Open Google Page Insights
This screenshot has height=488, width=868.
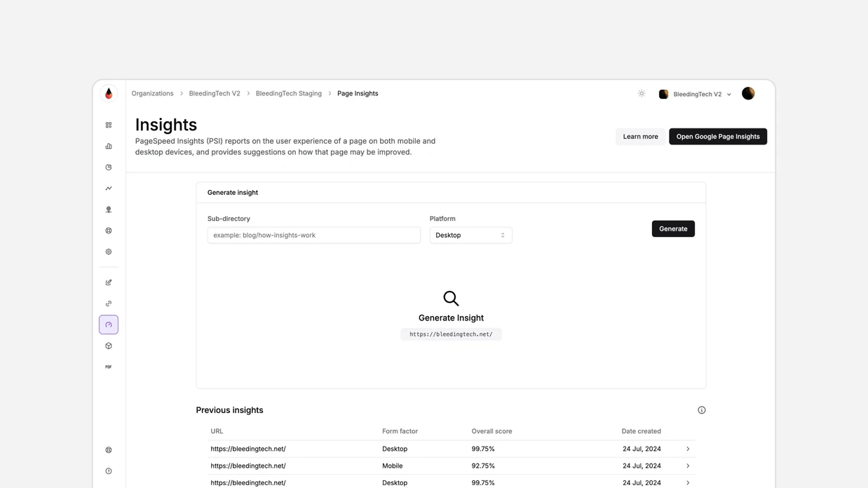tap(717, 136)
